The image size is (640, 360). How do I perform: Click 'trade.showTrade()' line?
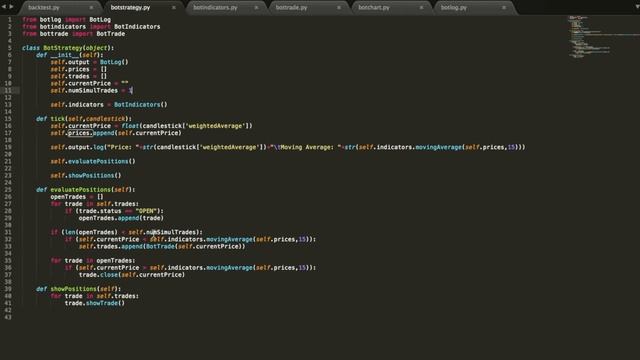tap(95, 303)
